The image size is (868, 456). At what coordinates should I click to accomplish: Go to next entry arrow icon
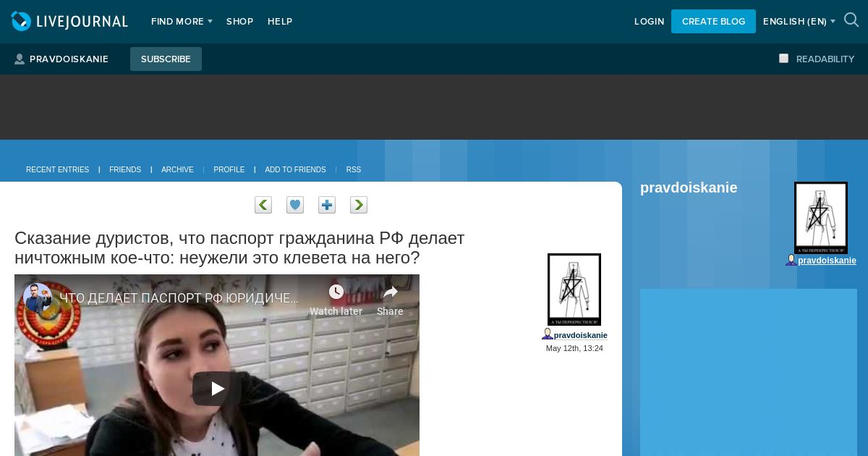pyautogui.click(x=359, y=205)
